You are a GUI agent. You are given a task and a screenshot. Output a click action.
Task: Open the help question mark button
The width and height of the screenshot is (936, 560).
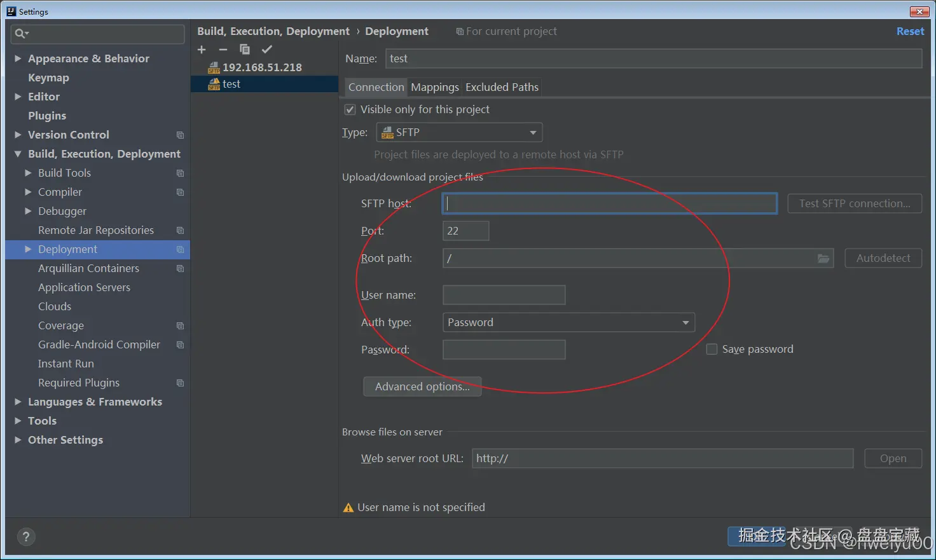[x=26, y=537]
